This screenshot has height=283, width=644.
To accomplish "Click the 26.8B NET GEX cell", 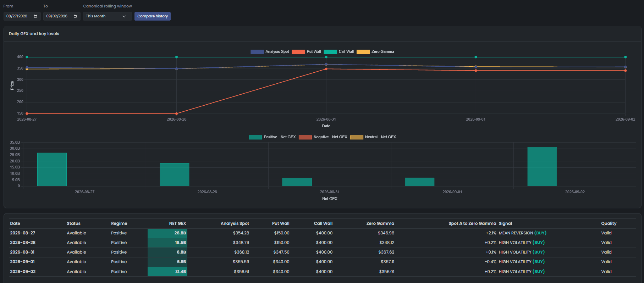I will coord(167,233).
